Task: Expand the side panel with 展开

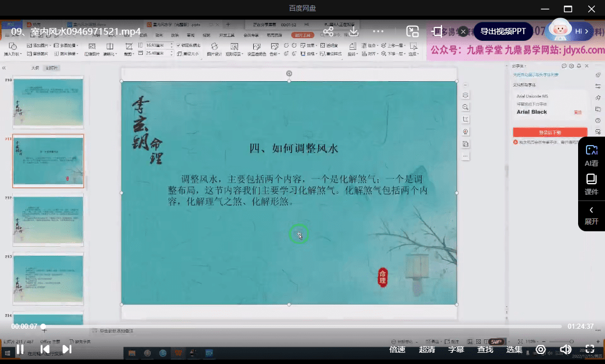Action: tap(592, 216)
